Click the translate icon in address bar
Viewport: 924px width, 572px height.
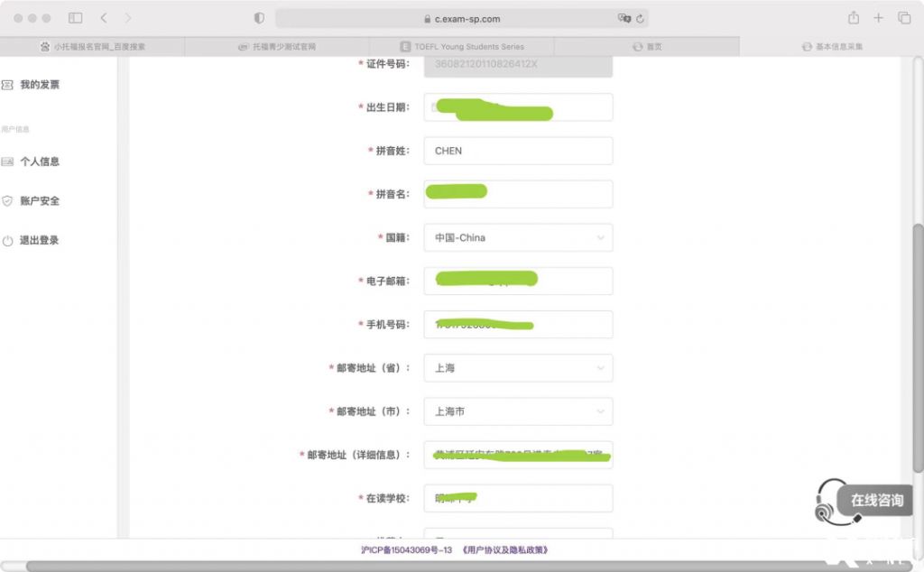tap(624, 18)
